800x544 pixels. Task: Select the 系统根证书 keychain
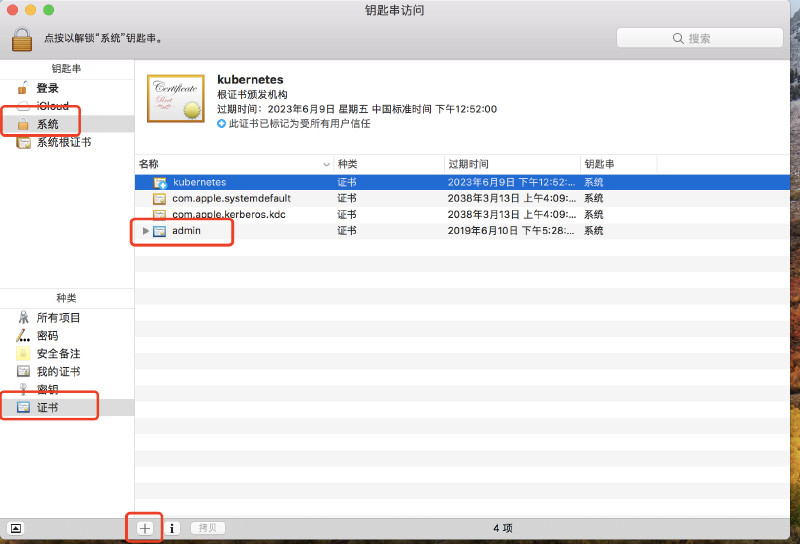63,142
